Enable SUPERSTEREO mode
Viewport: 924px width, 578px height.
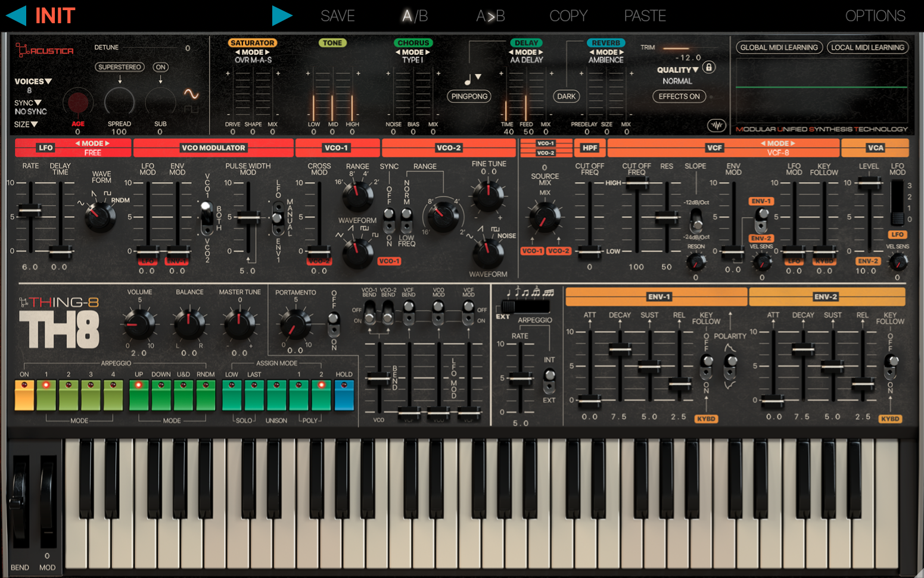(x=119, y=67)
